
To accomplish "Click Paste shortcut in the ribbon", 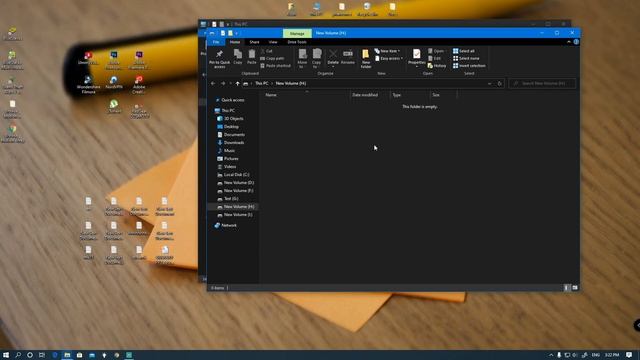I will (276, 66).
